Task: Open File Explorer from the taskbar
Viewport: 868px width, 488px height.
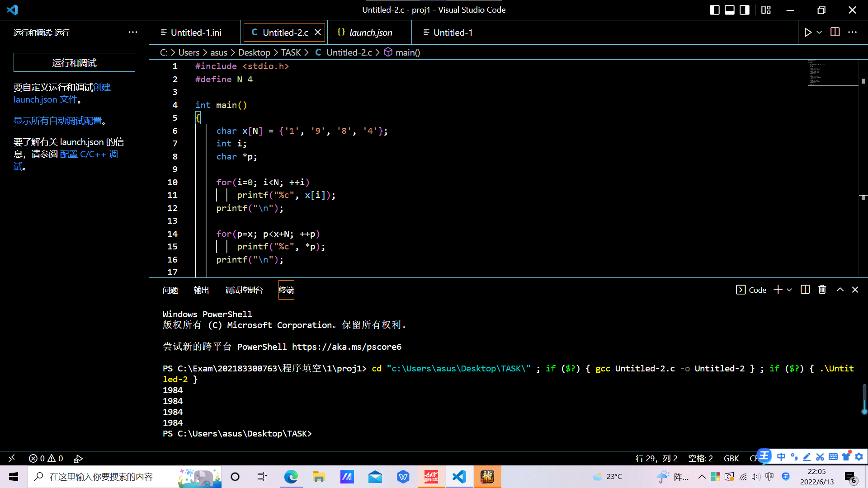Action: tap(319, 477)
